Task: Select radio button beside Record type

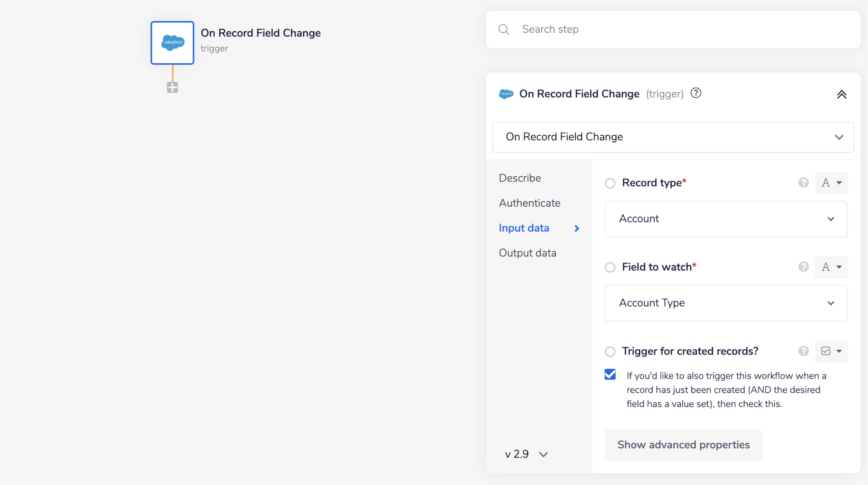Action: coord(610,183)
